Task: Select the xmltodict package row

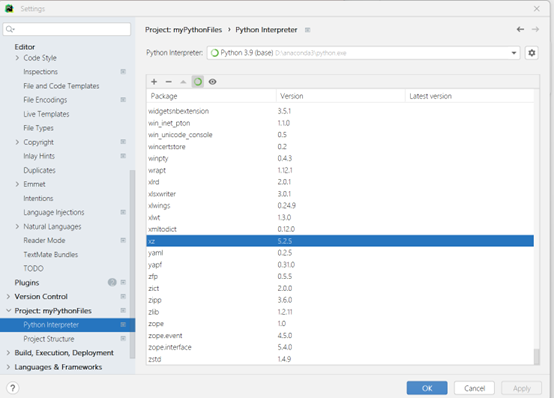Action: point(340,229)
